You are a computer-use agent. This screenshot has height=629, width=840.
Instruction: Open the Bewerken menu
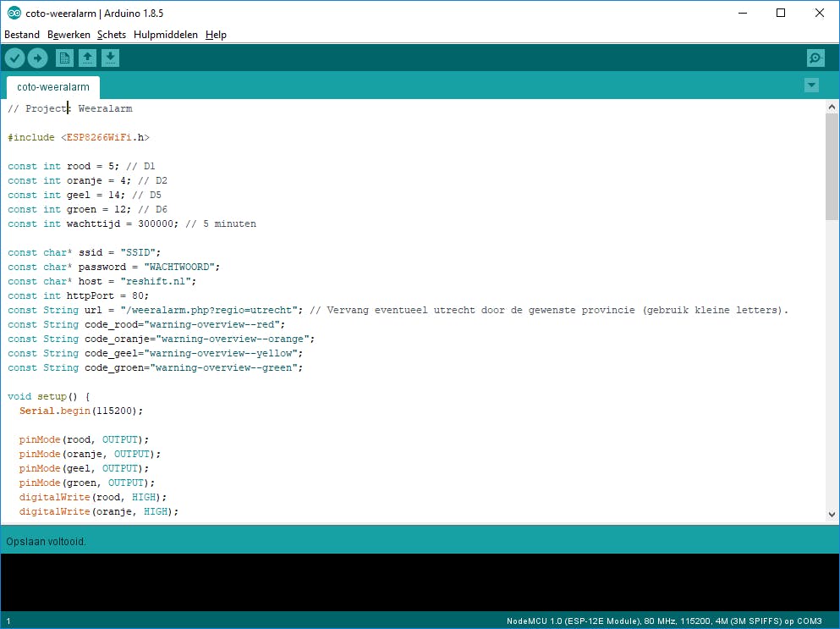point(69,35)
